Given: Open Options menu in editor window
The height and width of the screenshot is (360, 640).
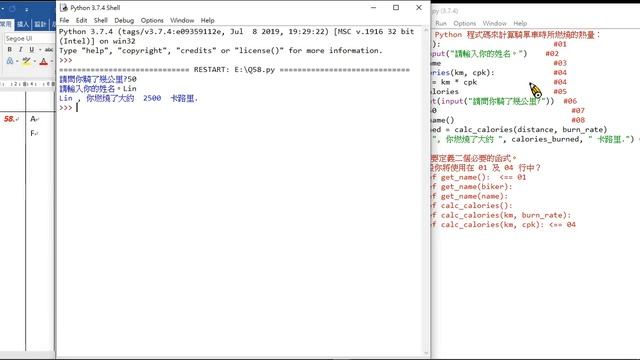Looking at the screenshot, I should tap(464, 23).
